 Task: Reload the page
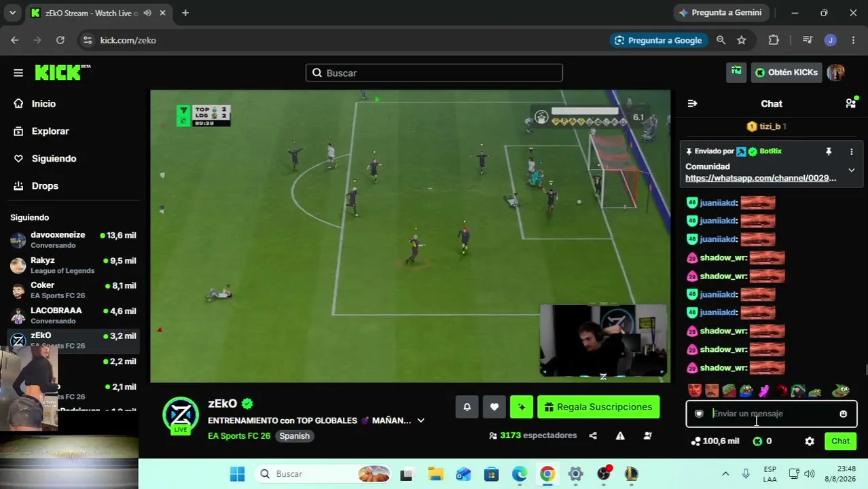tap(60, 40)
